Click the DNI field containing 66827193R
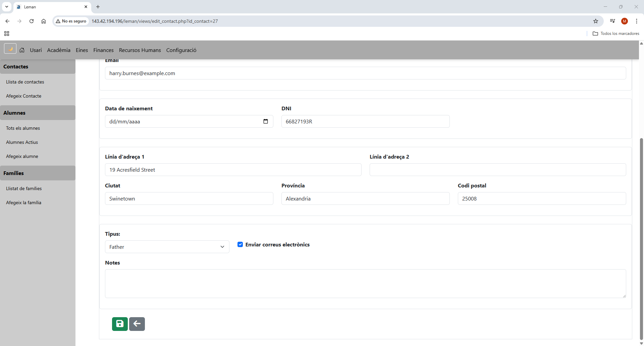Image resolution: width=644 pixels, height=346 pixels. pos(365,121)
